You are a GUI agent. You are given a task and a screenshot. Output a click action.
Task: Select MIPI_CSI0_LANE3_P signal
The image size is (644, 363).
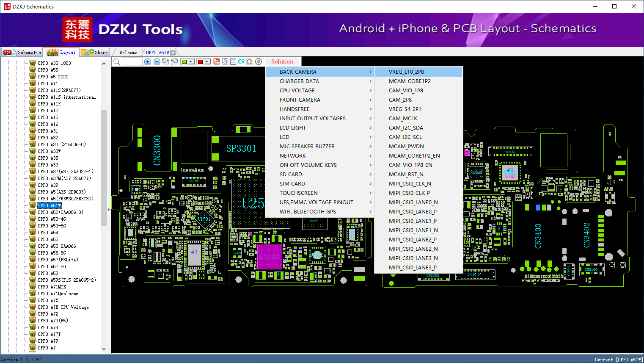418,268
